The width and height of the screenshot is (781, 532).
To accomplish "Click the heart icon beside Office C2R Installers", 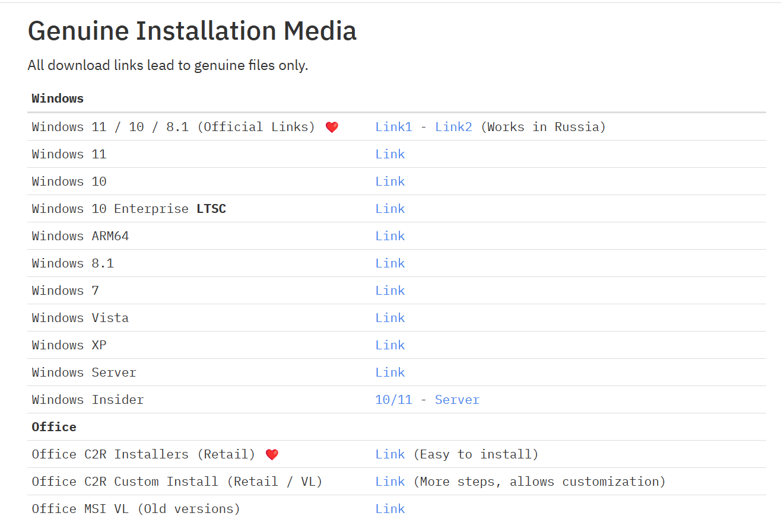I will click(x=272, y=454).
